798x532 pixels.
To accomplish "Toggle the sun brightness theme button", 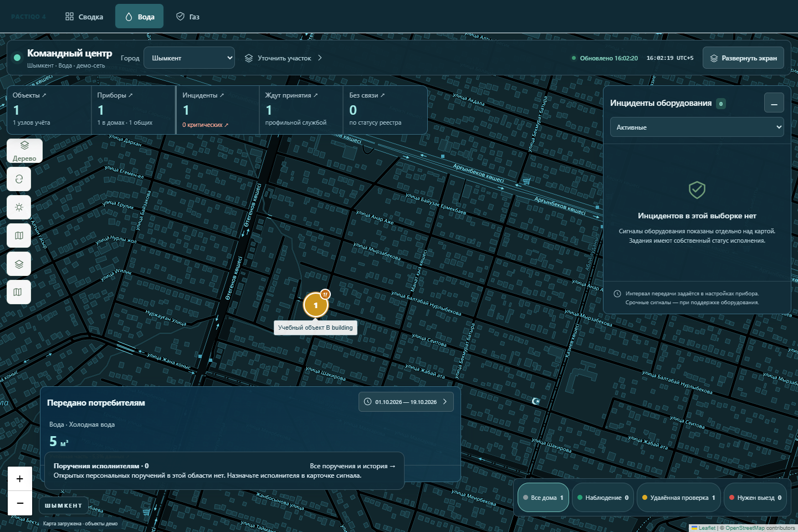I will [x=19, y=207].
